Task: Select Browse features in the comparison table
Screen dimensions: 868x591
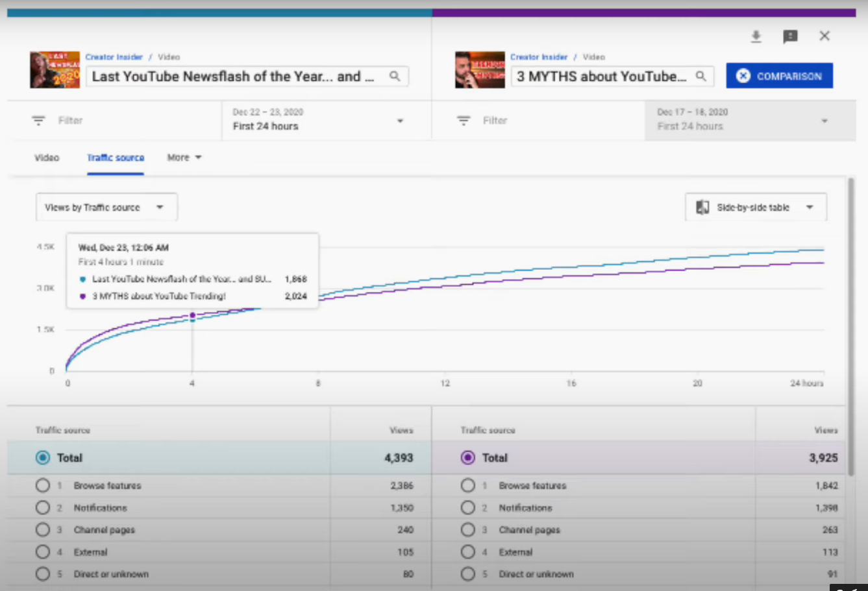Action: [x=468, y=485]
